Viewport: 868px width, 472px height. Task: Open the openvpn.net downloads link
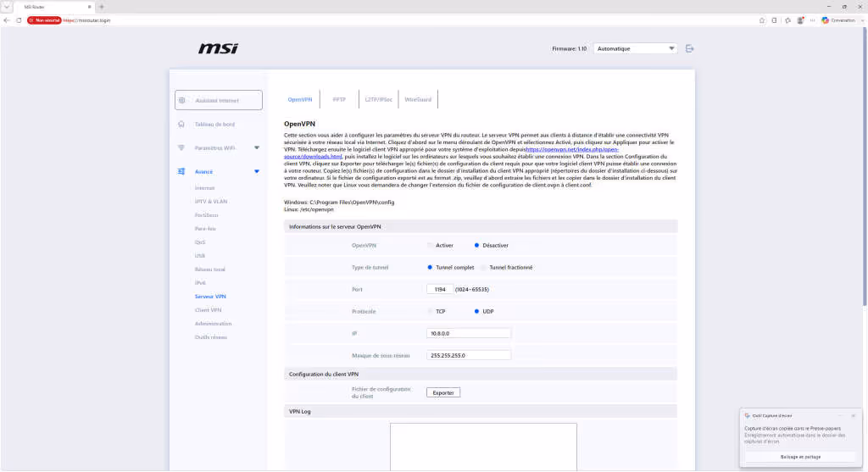[451, 153]
